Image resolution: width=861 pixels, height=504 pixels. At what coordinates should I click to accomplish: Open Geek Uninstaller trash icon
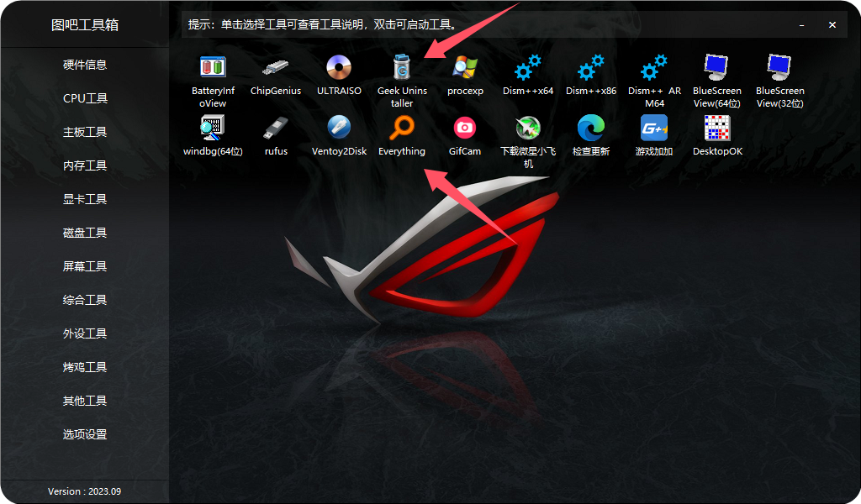point(402,67)
